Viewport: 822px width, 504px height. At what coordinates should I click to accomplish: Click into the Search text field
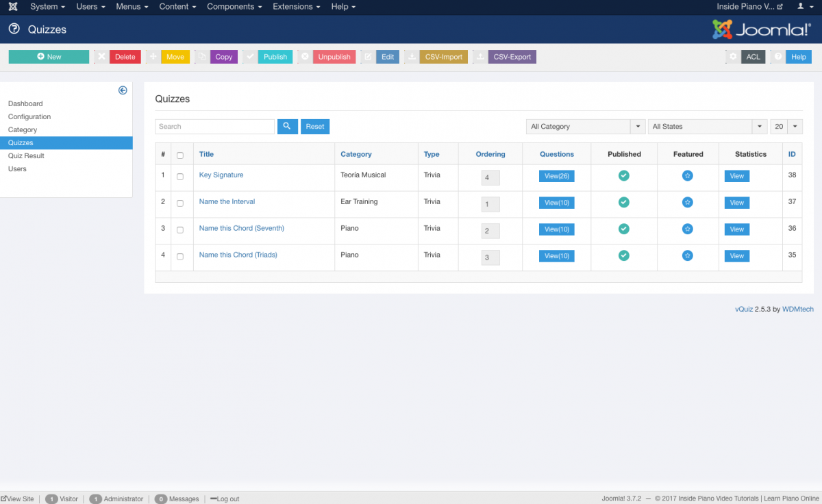[214, 127]
